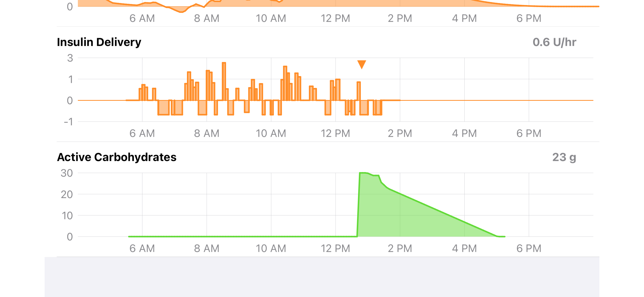The height and width of the screenshot is (297, 644).
Task: Click the 12 PM label under Active Carbohydrates
Action: coord(335,248)
